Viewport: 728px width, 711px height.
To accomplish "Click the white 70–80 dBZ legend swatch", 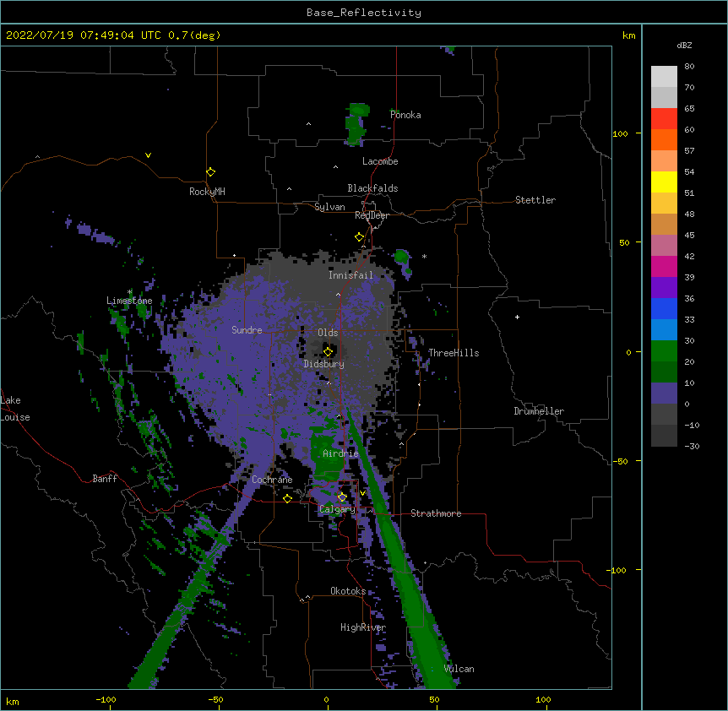I will [x=664, y=76].
